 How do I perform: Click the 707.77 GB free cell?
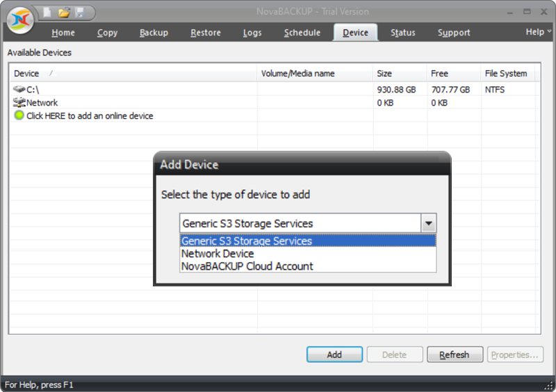point(450,90)
